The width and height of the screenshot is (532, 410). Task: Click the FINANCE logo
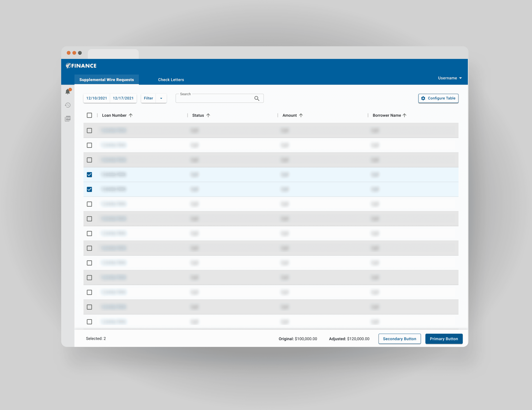point(81,66)
